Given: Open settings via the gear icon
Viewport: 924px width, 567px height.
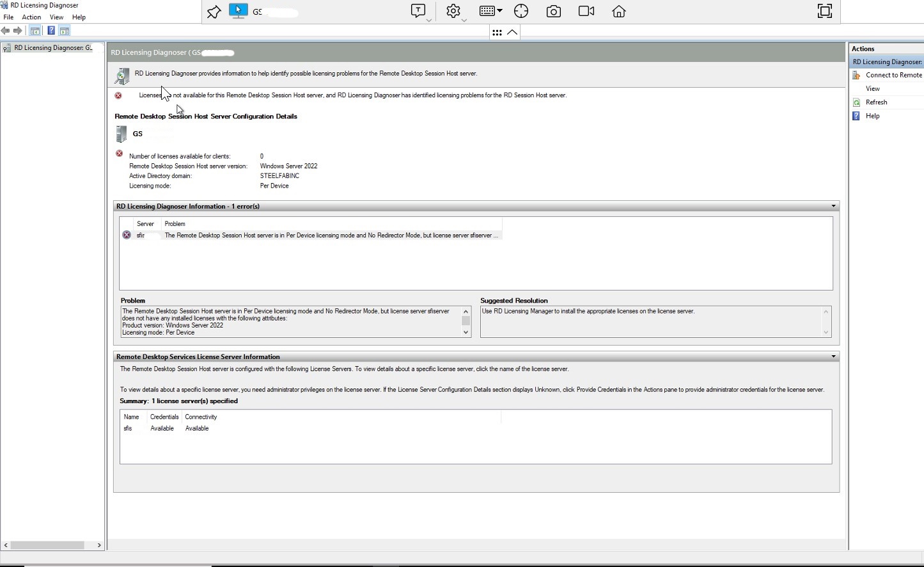Looking at the screenshot, I should (x=453, y=11).
